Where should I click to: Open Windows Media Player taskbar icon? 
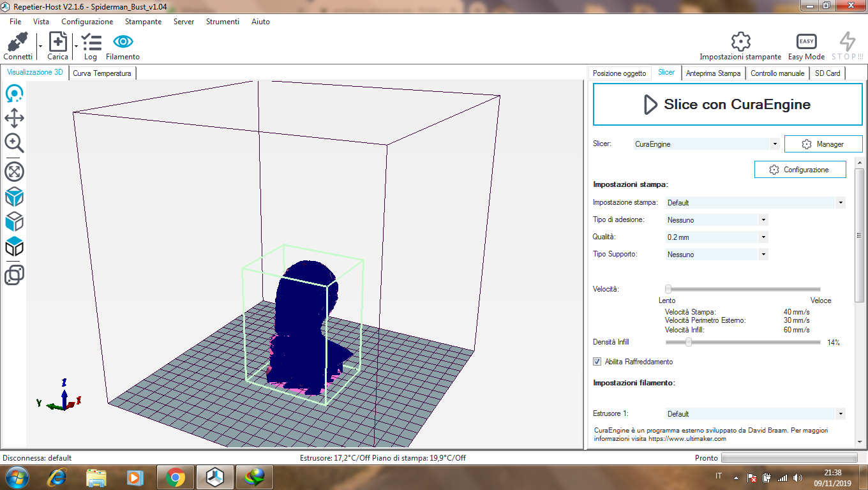click(x=135, y=477)
